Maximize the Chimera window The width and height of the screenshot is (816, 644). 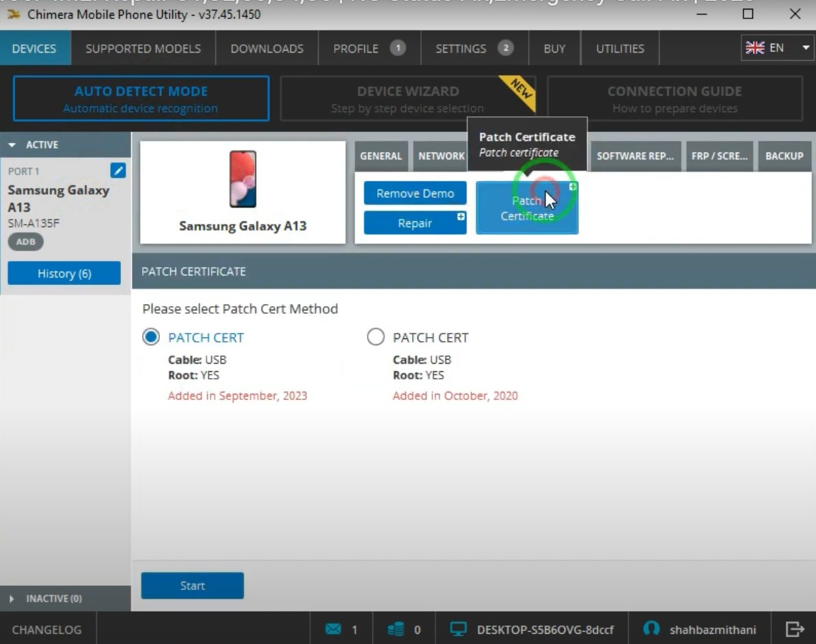tap(748, 14)
